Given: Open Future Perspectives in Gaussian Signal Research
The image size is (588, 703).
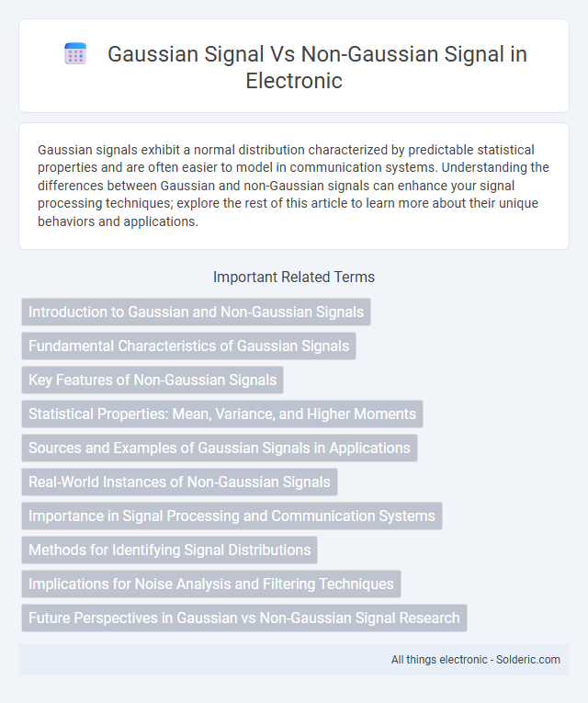Looking at the screenshot, I should [244, 618].
